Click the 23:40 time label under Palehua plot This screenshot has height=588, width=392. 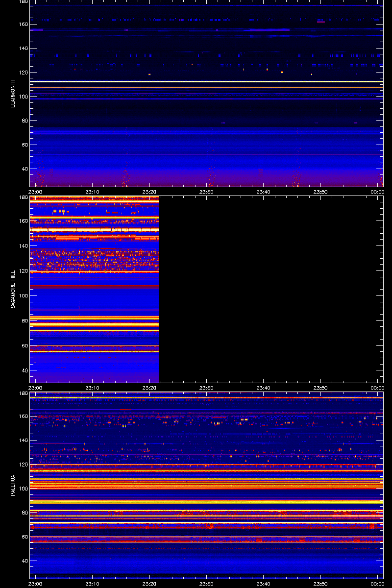(x=263, y=584)
